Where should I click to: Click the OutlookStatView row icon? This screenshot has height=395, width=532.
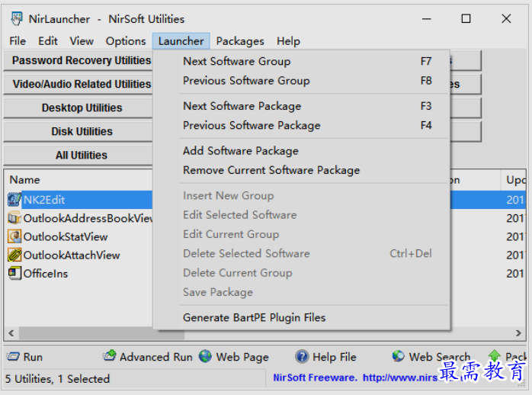[x=14, y=236]
